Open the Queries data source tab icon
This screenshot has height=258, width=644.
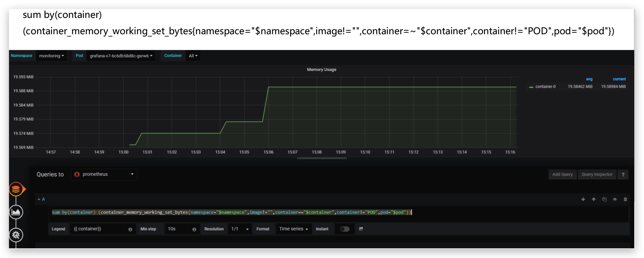[x=16, y=189]
